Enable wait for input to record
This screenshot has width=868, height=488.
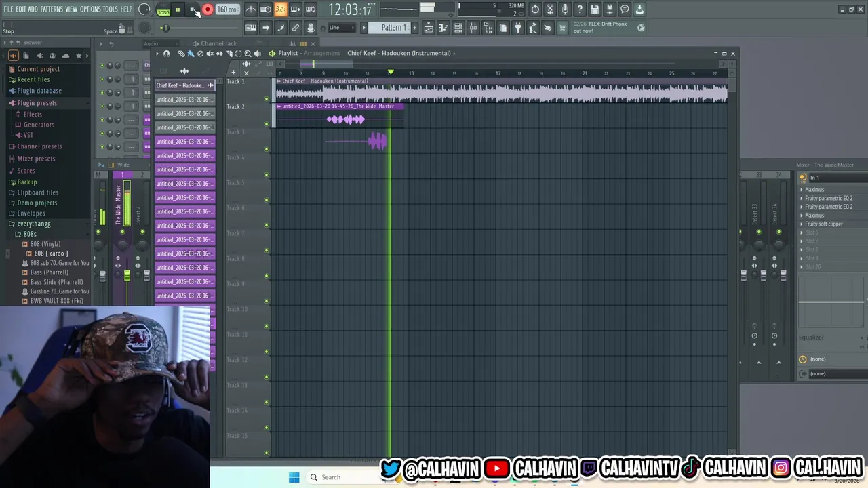click(x=265, y=9)
